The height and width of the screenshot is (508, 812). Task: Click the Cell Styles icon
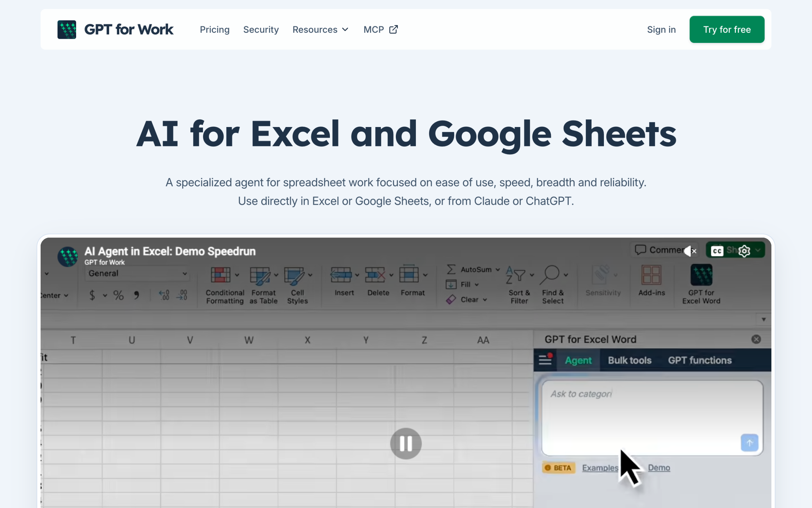click(x=294, y=276)
